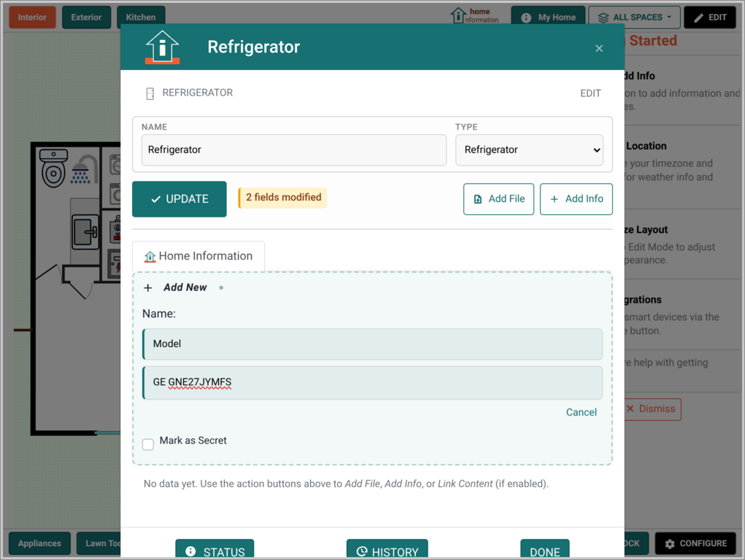Open the Type dropdown set to Refrigerator
Screen dimensions: 745x560
pyautogui.click(x=529, y=149)
